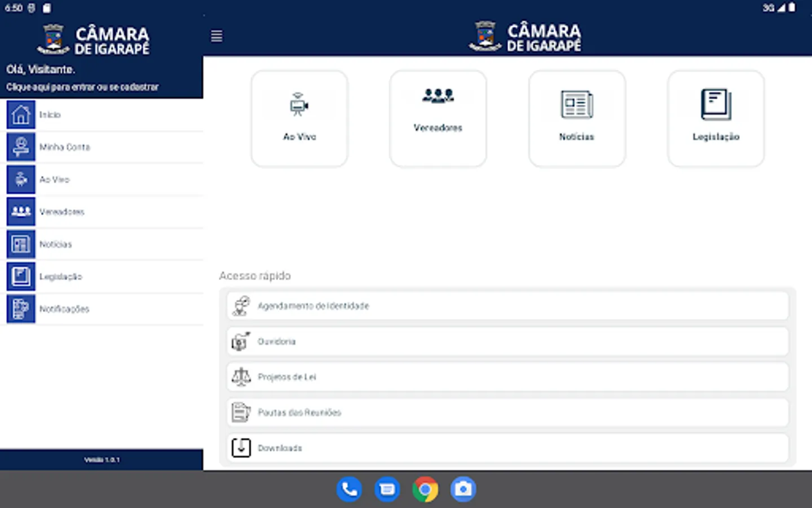Click the header Câmara de Igarapé logo
Viewport: 812px width, 508px height.
tap(525, 37)
